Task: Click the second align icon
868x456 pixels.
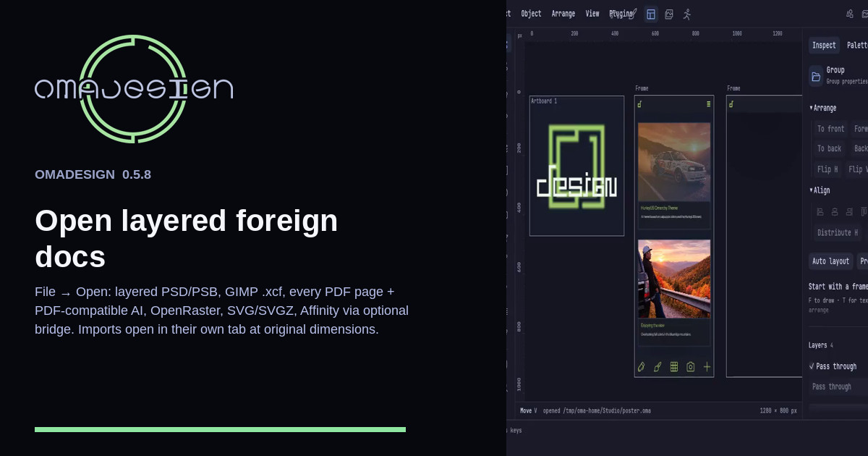Action: [x=835, y=212]
